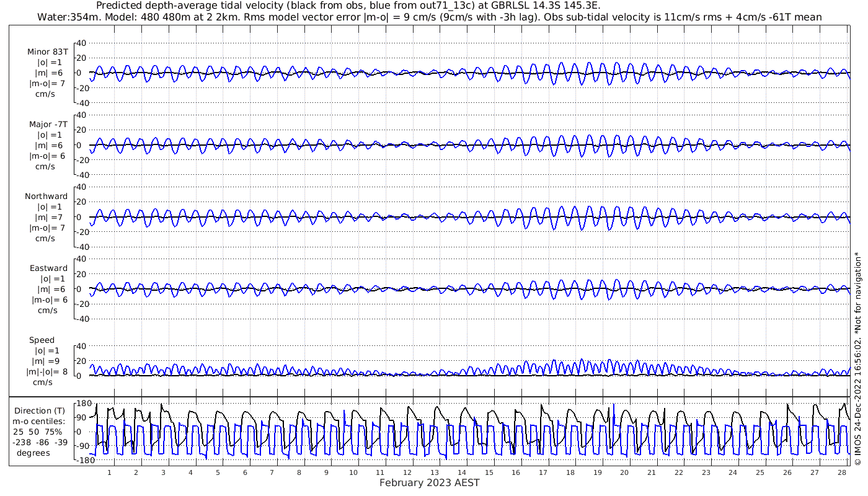Image resolution: width=868 pixels, height=496 pixels.
Task: Click the 'Northward' panel label
Action: click(x=46, y=196)
